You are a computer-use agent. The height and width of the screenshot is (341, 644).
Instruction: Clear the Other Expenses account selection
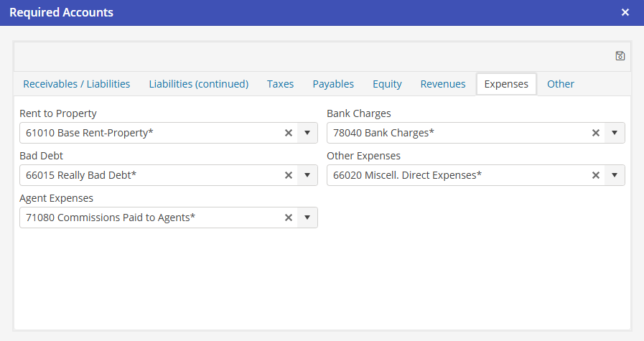595,175
